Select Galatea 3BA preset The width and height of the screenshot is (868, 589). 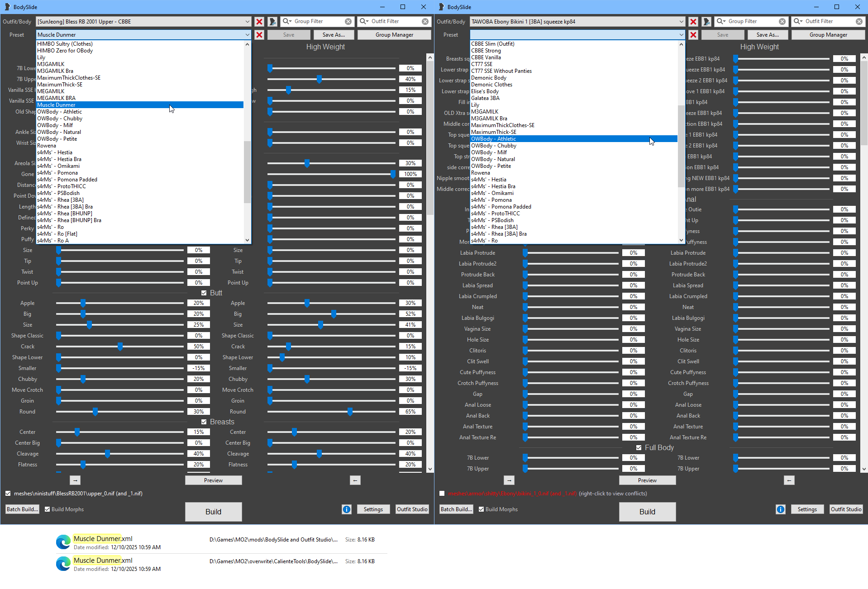click(574, 98)
